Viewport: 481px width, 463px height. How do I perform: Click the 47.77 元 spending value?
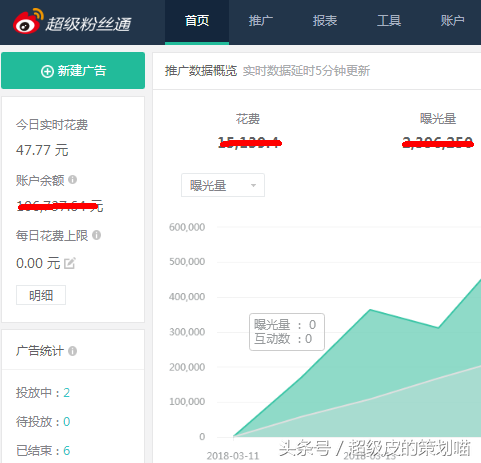tap(42, 150)
